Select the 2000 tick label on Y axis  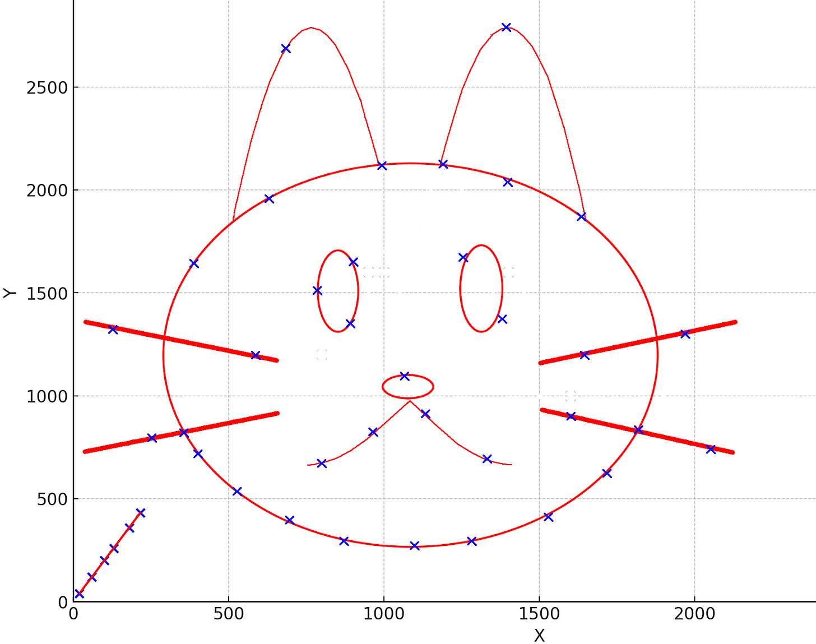click(47, 191)
